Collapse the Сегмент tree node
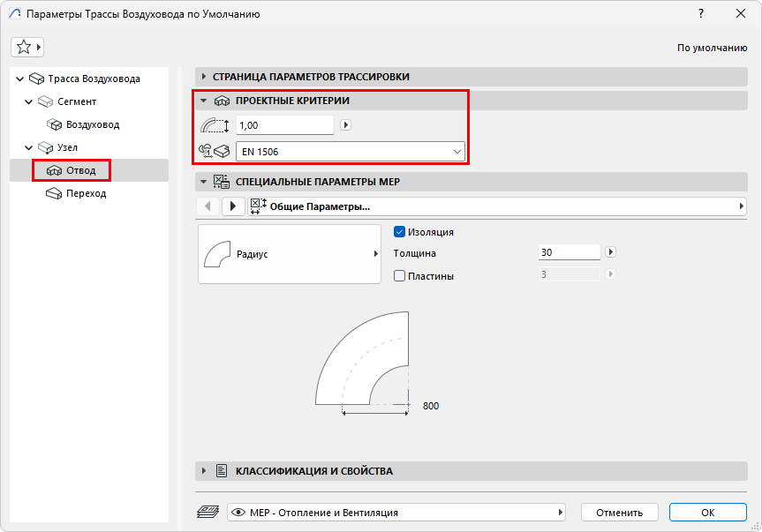The height and width of the screenshot is (532, 762). pyautogui.click(x=28, y=101)
